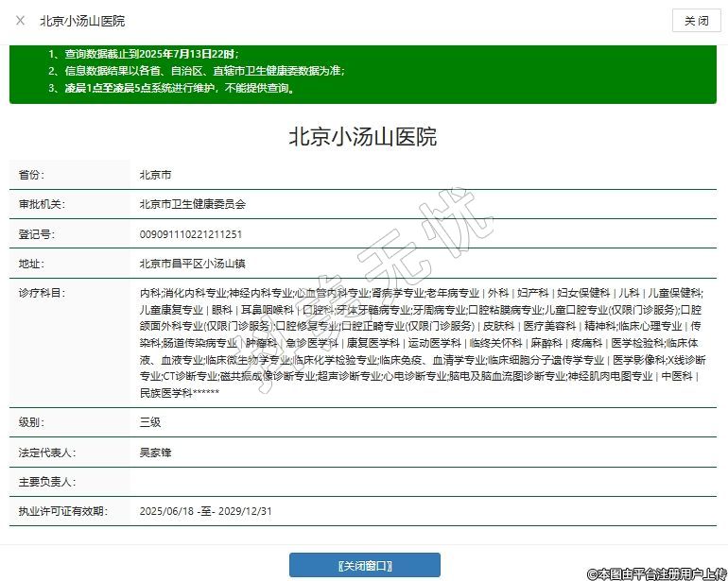Click the legal representative name 吴家锋
The image size is (728, 581).
(155, 453)
